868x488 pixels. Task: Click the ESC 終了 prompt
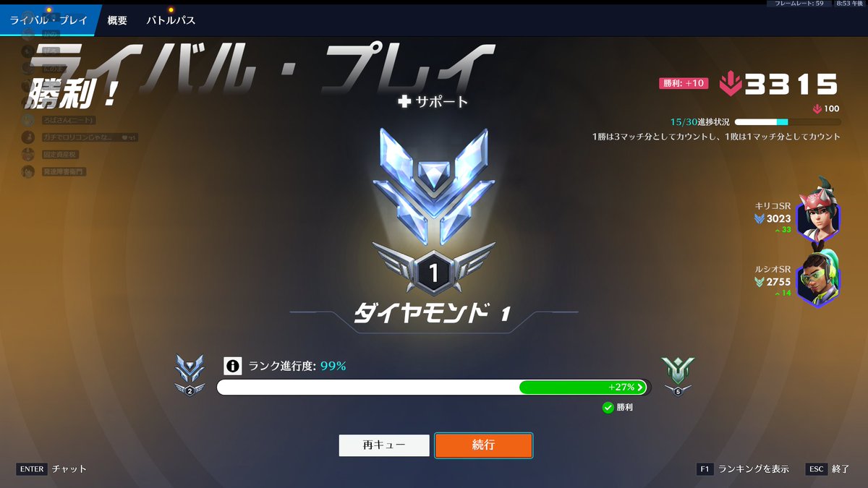828,468
